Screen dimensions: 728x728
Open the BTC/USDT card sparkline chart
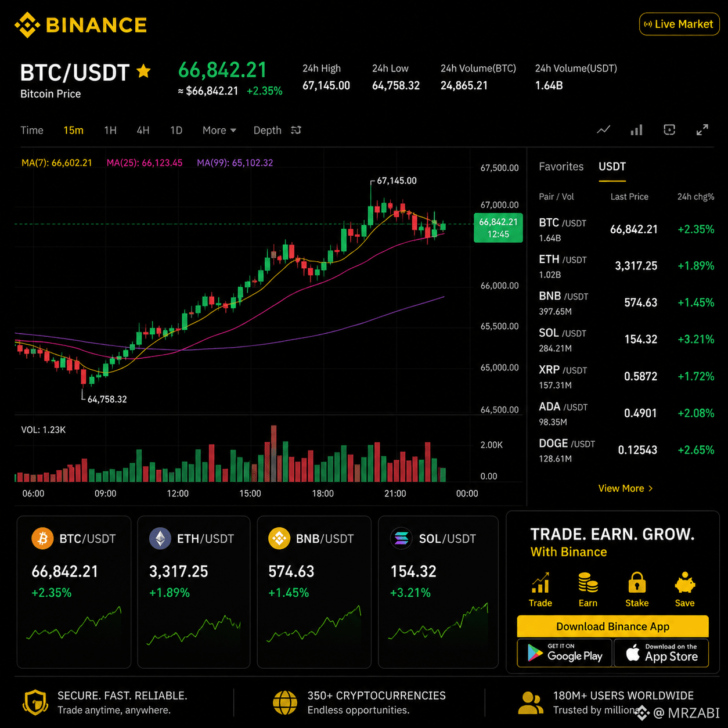(x=74, y=624)
